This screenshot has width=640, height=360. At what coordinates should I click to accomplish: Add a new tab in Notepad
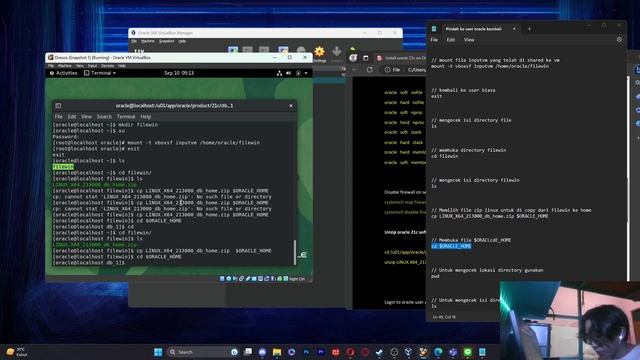tap(529, 29)
